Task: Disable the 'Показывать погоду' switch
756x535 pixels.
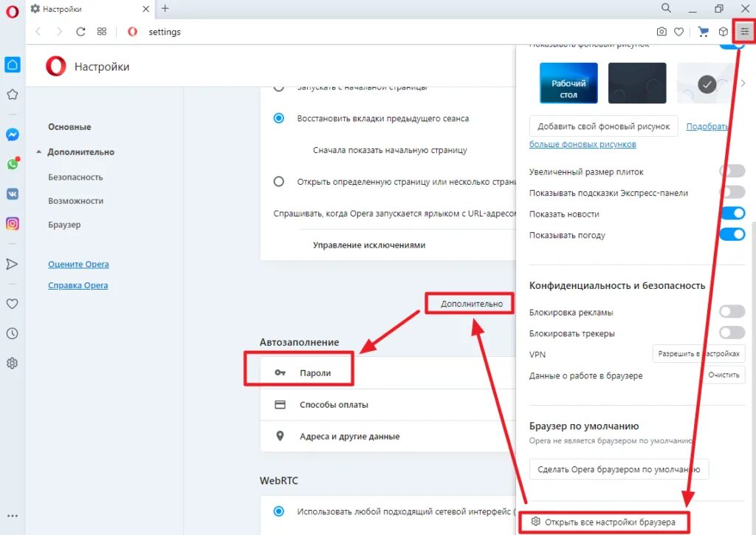Action: 732,234
